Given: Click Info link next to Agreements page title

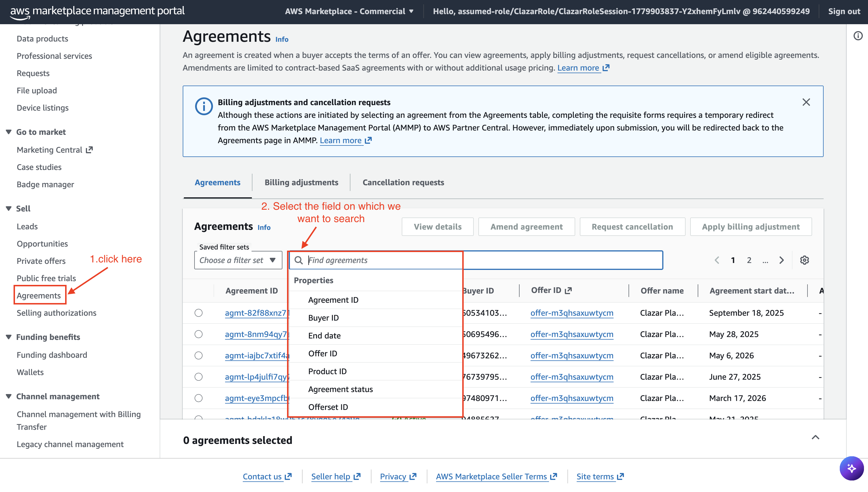Looking at the screenshot, I should (282, 39).
